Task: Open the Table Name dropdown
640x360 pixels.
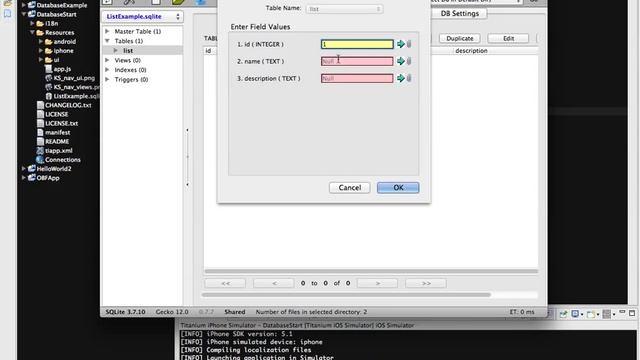Action: (x=344, y=9)
